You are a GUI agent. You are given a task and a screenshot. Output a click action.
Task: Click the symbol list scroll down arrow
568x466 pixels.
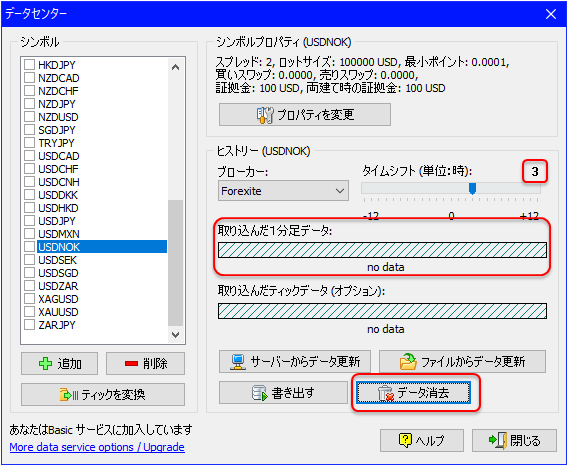(x=176, y=334)
